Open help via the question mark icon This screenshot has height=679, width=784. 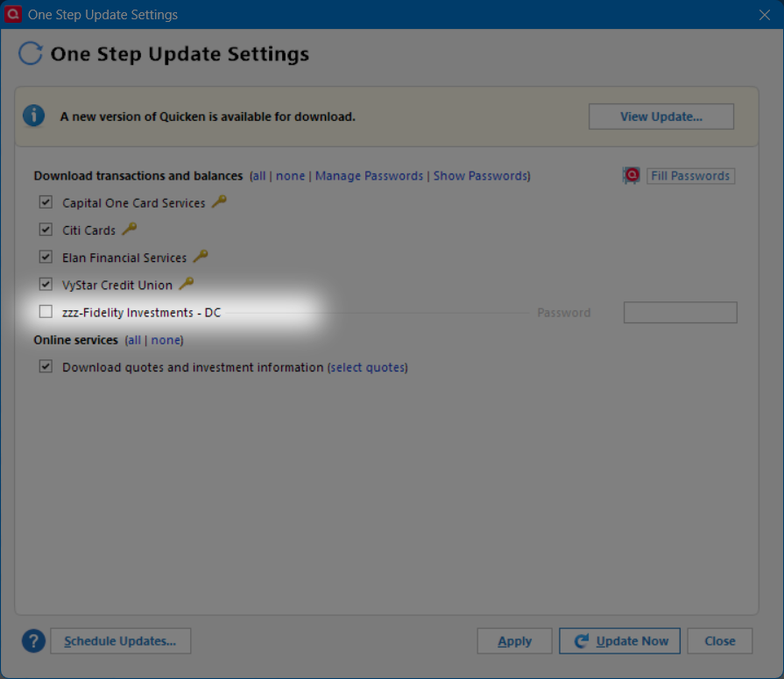tap(33, 641)
